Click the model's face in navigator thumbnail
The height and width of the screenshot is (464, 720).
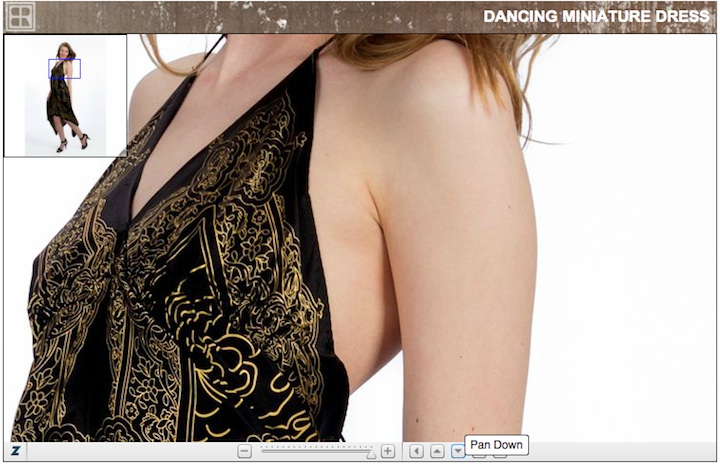pyautogui.click(x=66, y=51)
